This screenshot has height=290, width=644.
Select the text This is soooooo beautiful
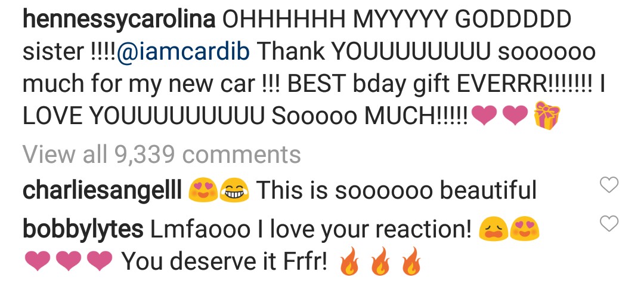397,190
